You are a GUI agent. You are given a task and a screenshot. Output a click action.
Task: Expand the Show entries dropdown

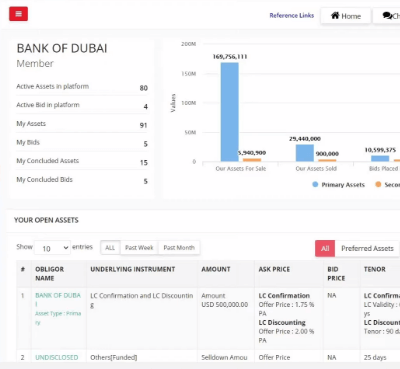[52, 248]
